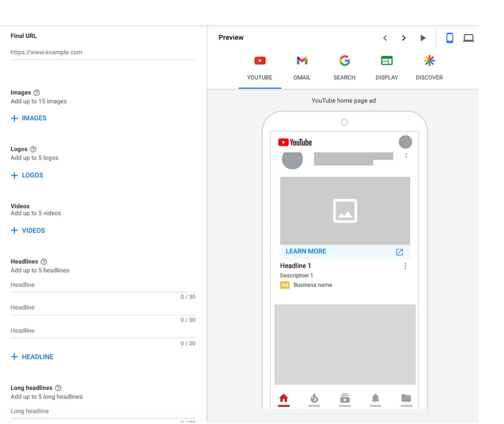Play the preview slideshow
This screenshot has height=424, width=504.
coord(423,38)
